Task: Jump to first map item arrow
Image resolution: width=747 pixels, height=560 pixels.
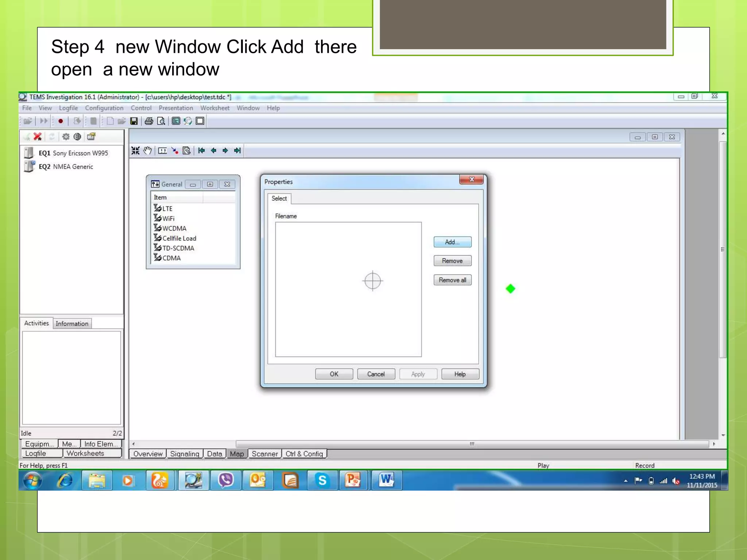Action: (x=201, y=151)
